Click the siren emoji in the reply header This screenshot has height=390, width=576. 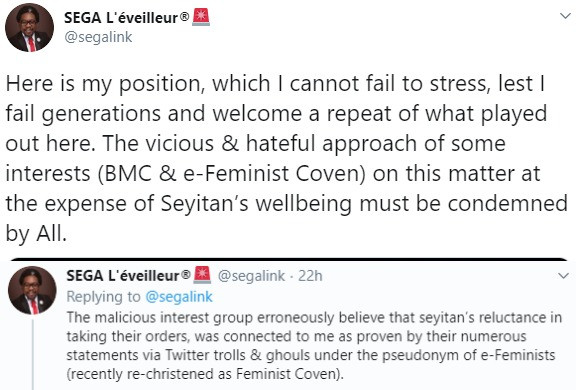click(202, 275)
